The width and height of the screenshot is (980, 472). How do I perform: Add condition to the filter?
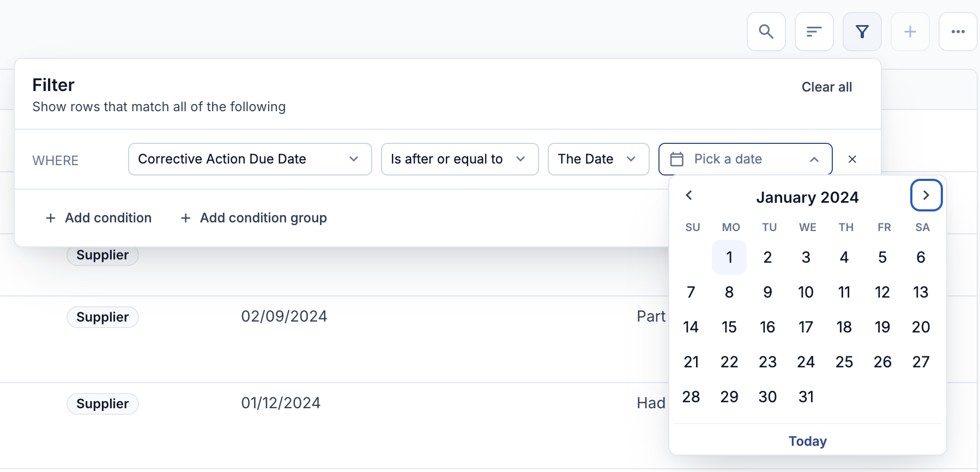[99, 218]
